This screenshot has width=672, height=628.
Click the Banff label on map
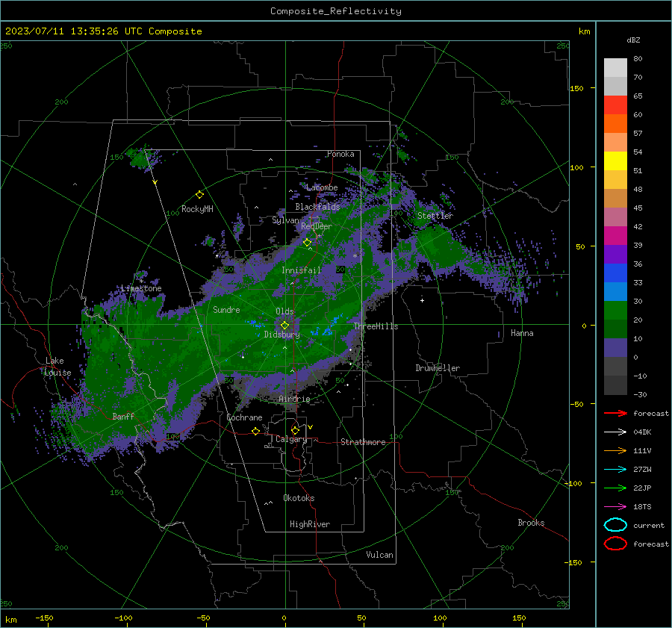123,416
